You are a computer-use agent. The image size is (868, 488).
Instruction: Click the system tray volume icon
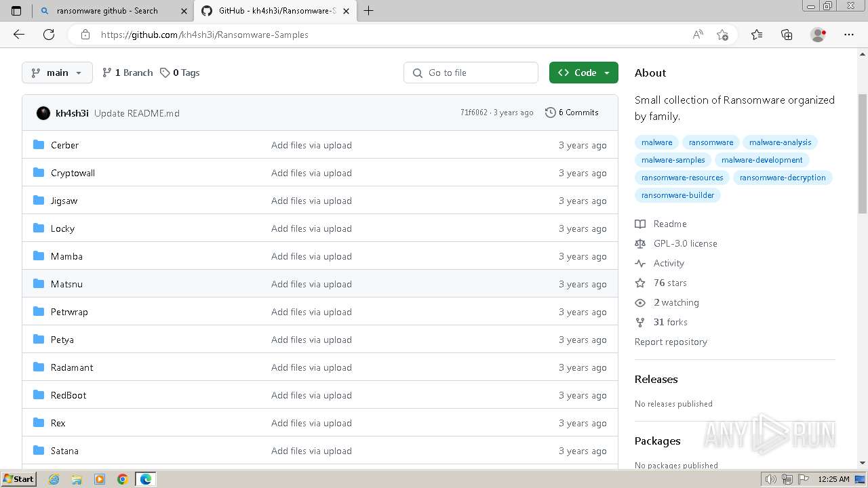pyautogui.click(x=770, y=479)
